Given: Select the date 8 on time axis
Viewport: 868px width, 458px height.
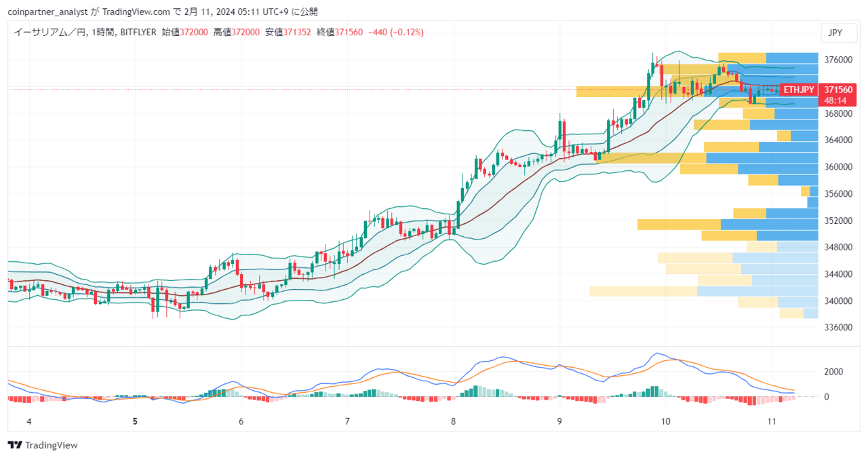Looking at the screenshot, I should pos(453,421).
